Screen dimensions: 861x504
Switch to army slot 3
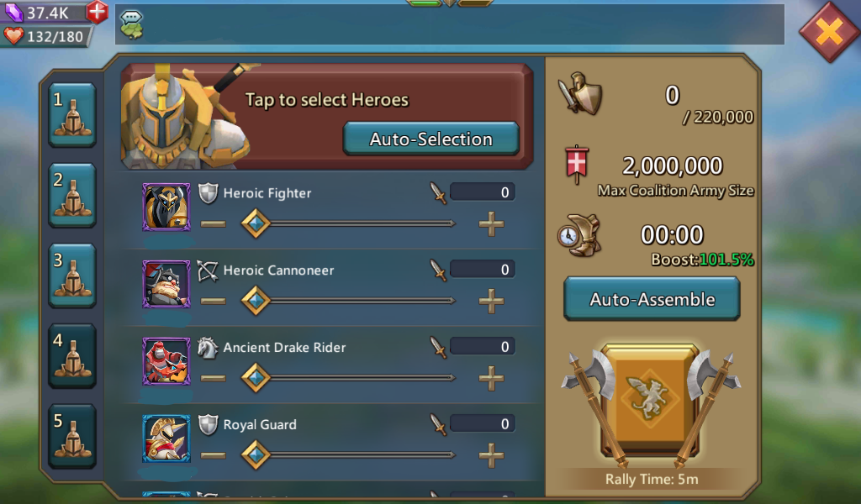[x=72, y=276]
